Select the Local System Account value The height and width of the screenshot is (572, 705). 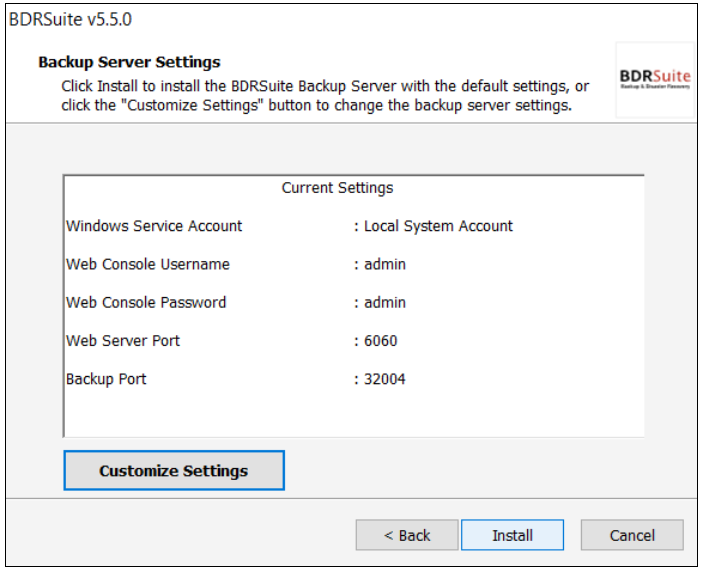pyautogui.click(x=438, y=226)
